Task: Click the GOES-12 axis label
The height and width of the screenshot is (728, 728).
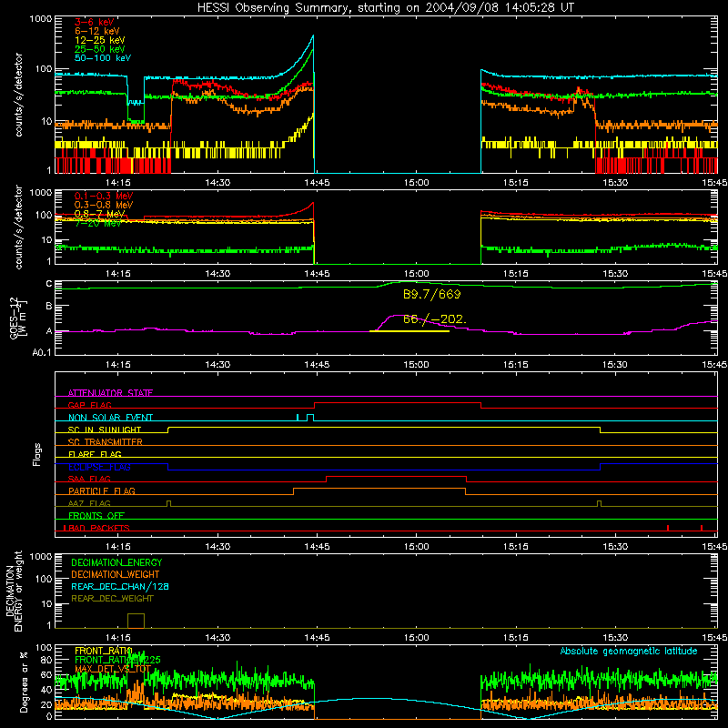Action: (18, 318)
